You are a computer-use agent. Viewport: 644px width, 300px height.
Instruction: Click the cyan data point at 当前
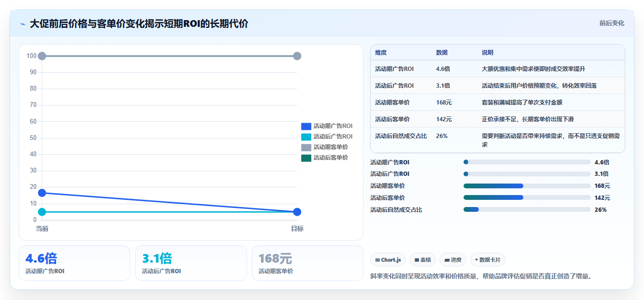coord(42,212)
